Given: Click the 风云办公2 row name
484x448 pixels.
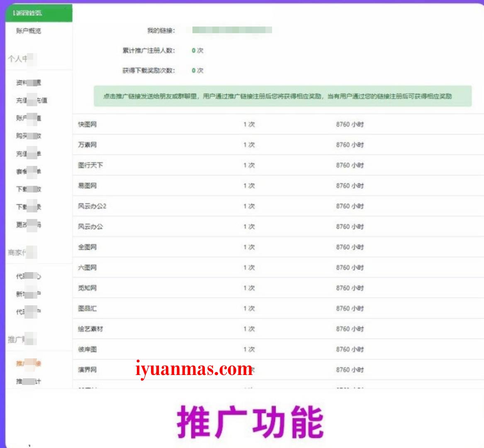Looking at the screenshot, I should point(92,206).
